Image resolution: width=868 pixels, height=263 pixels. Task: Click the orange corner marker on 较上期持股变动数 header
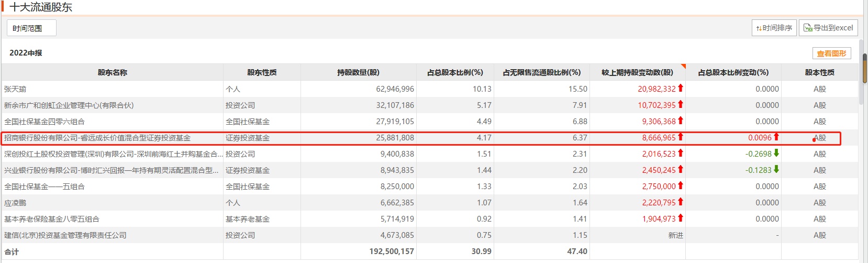[x=683, y=67]
